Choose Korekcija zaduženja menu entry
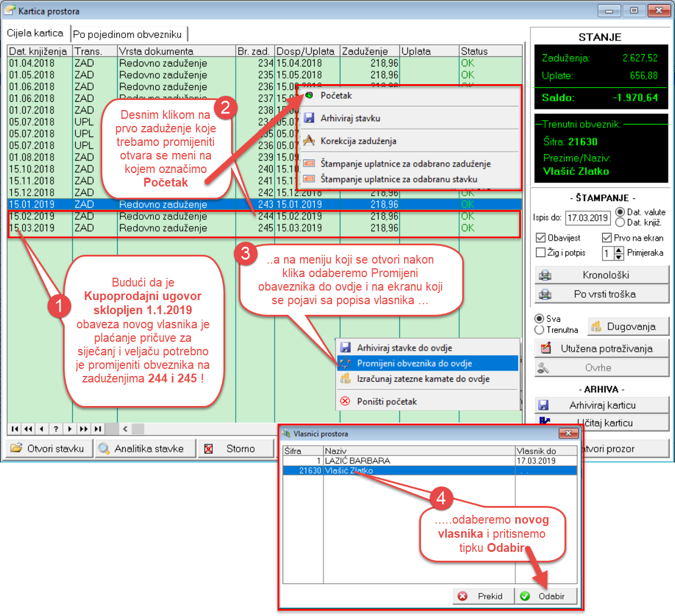The height and width of the screenshot is (616, 675). pos(358,141)
